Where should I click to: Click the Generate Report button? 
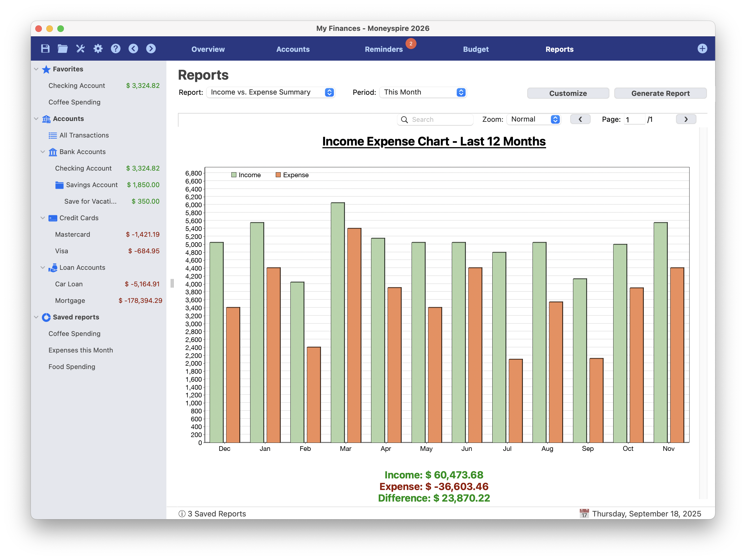tap(660, 93)
